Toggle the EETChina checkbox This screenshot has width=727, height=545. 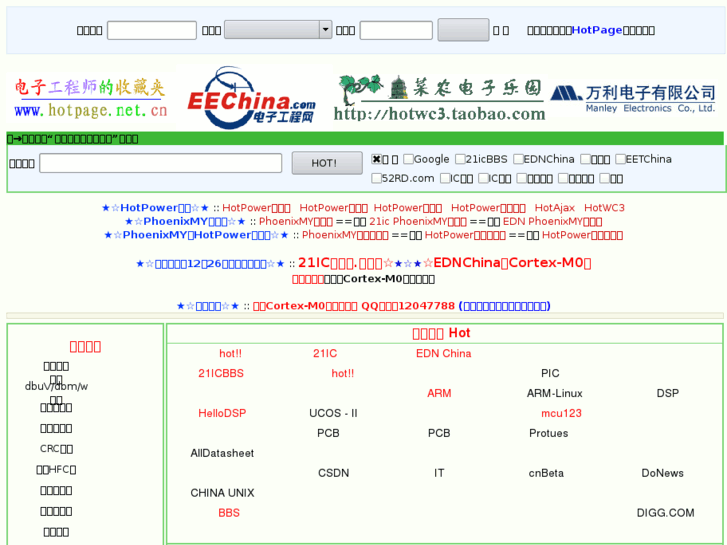620,159
